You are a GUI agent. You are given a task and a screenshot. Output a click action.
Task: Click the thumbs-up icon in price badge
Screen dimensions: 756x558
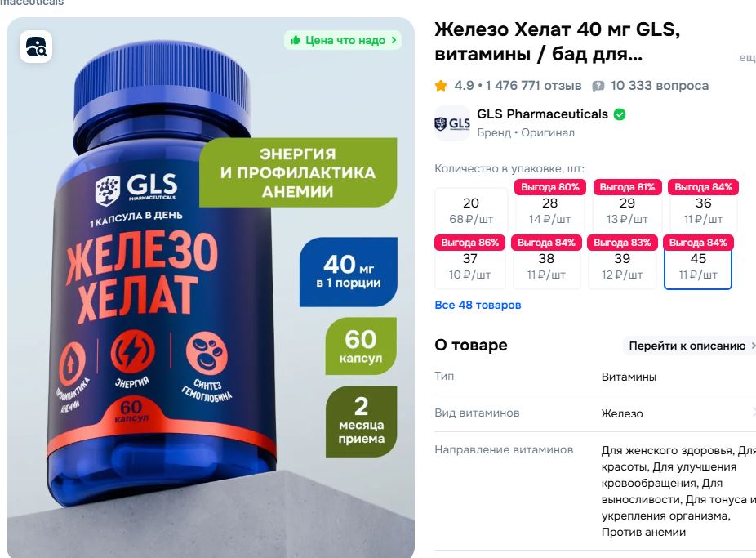tap(296, 40)
